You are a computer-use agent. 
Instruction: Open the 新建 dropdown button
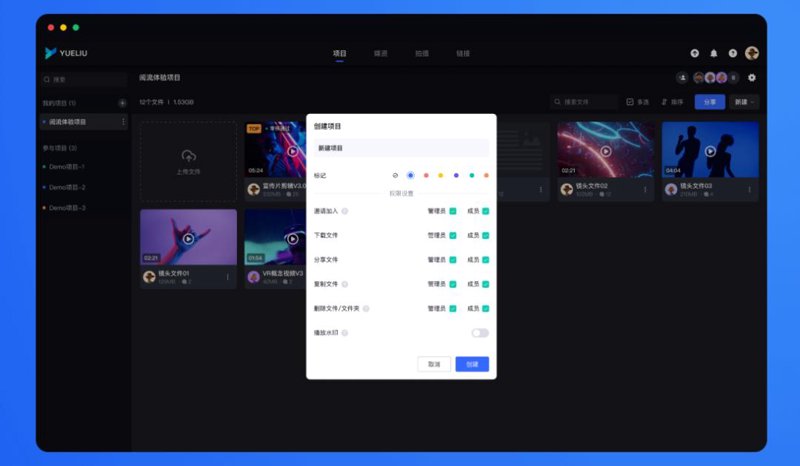click(x=744, y=102)
